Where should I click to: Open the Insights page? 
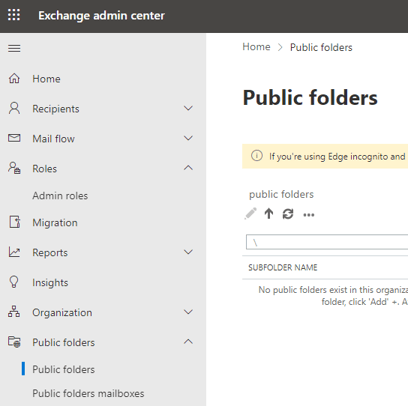(x=50, y=283)
